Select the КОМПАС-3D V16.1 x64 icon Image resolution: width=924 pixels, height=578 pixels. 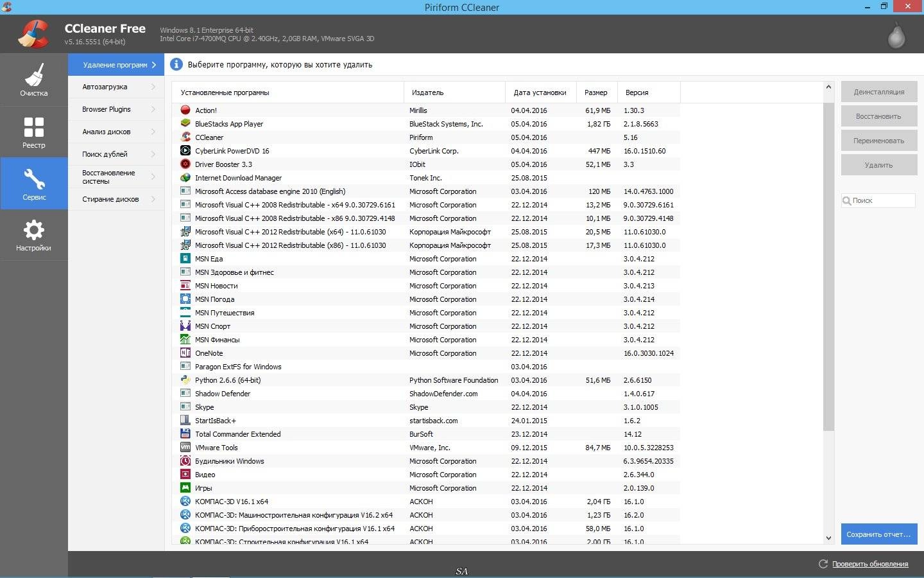185,501
